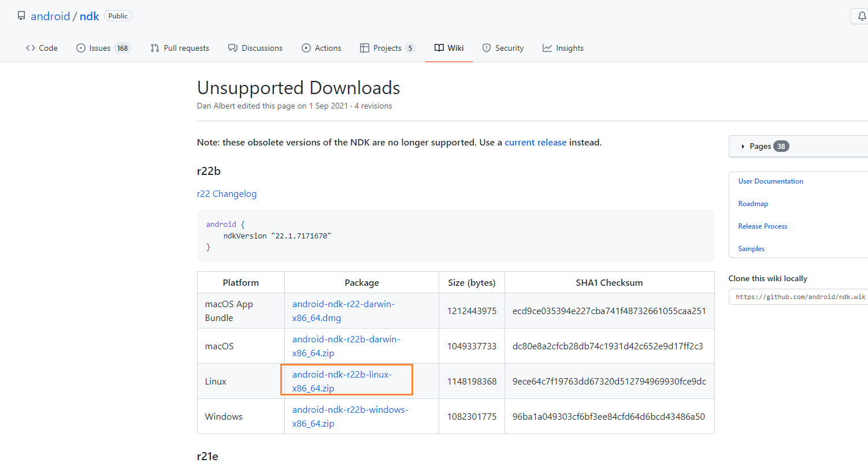The image size is (868, 474).
Task: Click the Platform column header
Action: tap(240, 282)
